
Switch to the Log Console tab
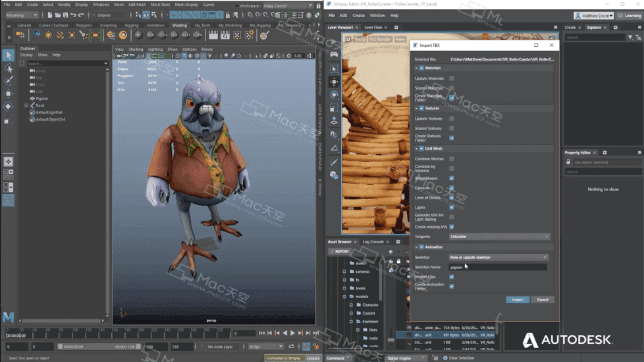click(373, 242)
